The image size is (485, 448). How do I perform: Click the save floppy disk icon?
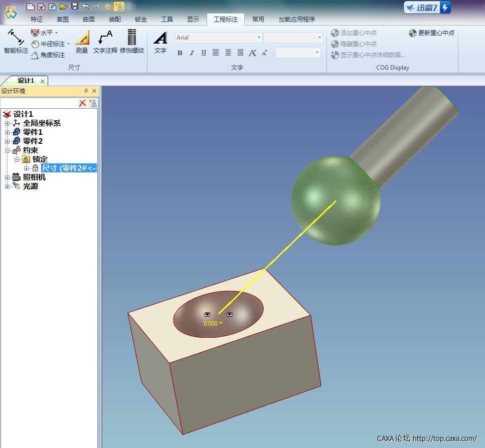click(x=75, y=7)
